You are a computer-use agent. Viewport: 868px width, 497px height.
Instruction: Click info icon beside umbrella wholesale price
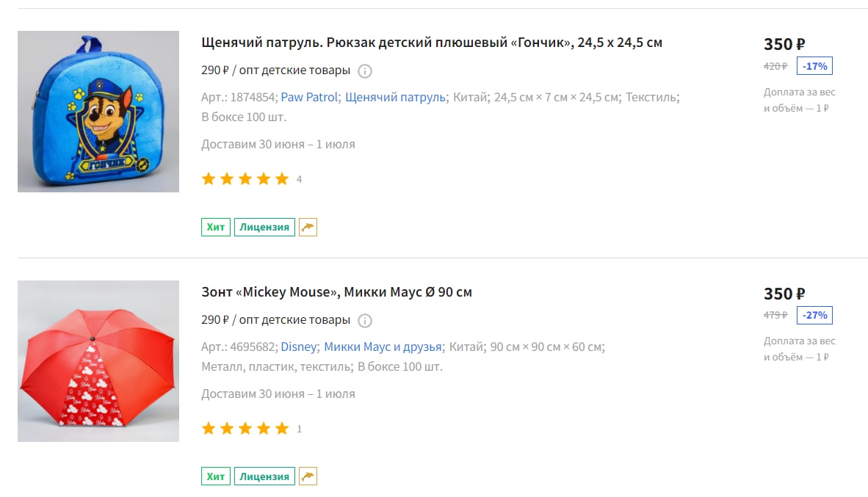coord(365,321)
